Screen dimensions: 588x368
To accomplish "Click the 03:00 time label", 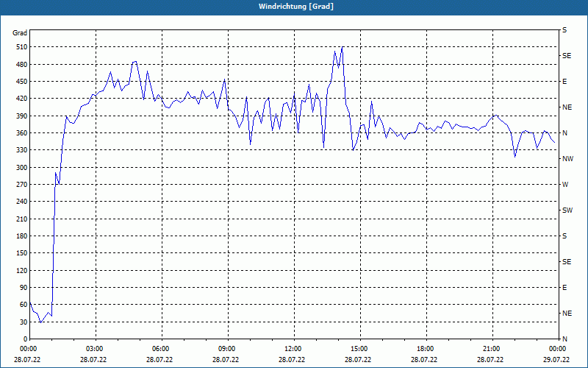I will [x=93, y=349].
